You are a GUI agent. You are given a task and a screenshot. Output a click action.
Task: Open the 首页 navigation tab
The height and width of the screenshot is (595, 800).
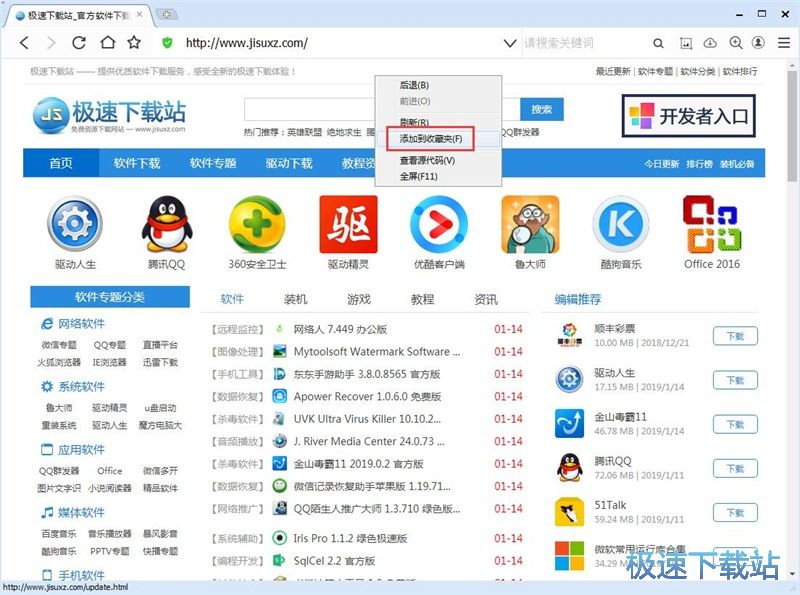61,163
